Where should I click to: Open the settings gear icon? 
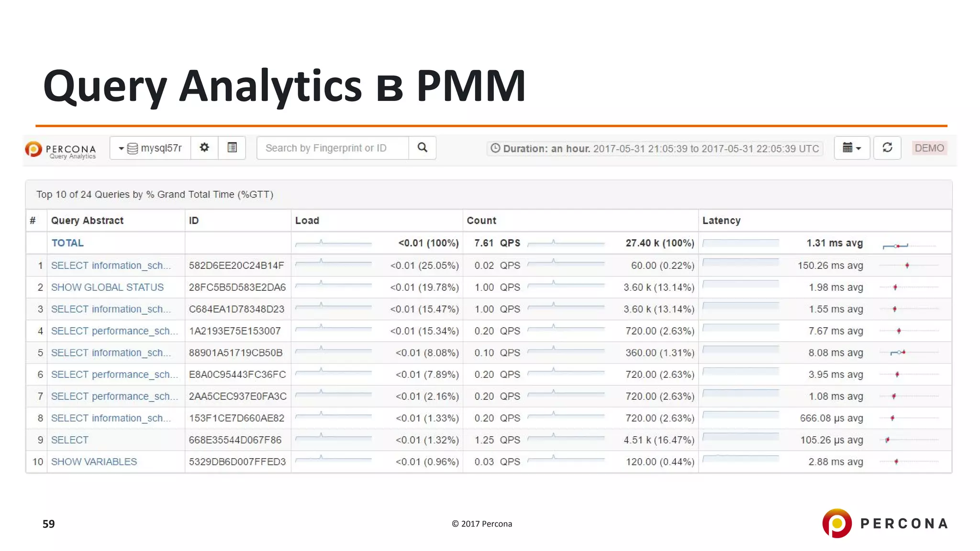coord(204,148)
